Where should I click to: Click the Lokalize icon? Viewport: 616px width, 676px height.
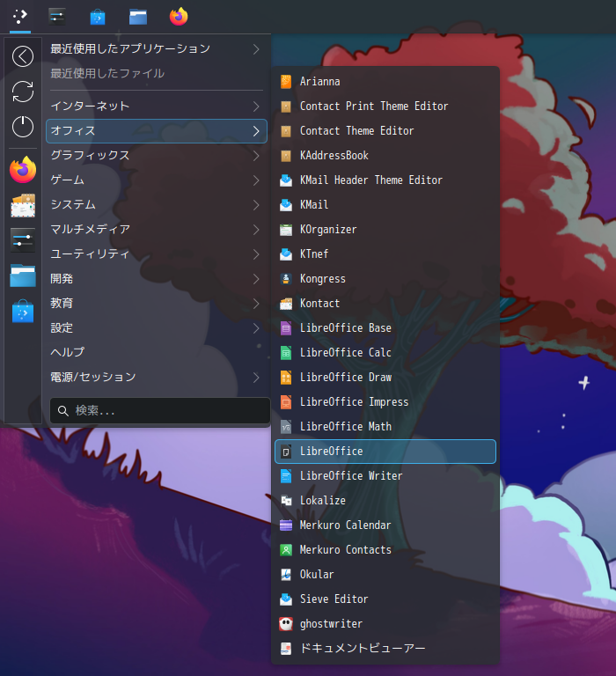click(286, 501)
